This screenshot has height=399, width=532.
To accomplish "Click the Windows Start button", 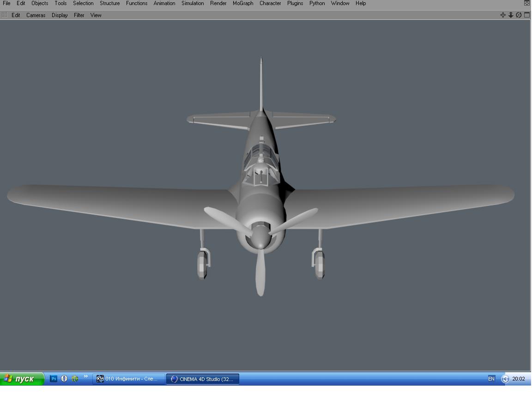I will click(x=22, y=379).
